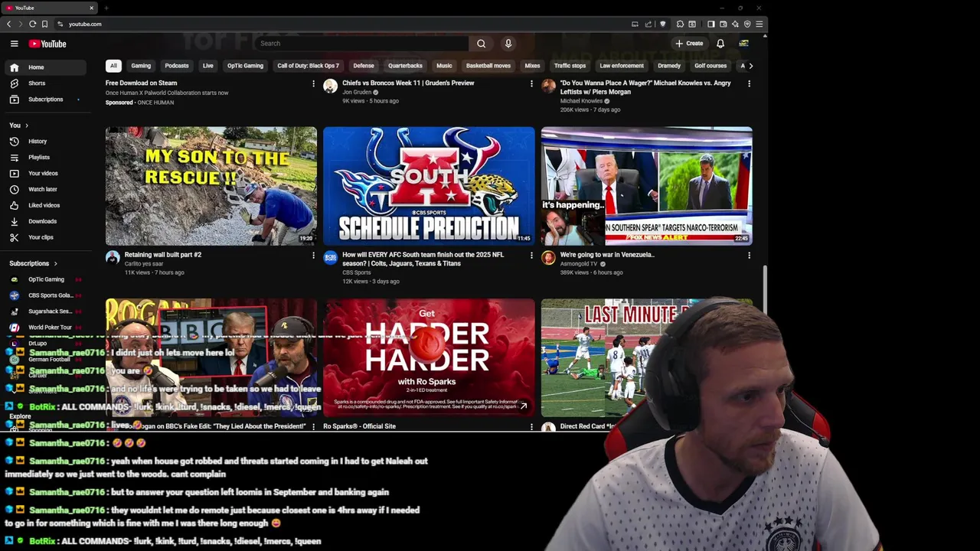Expand the You section chevron
The width and height of the screenshot is (980, 551).
27,126
